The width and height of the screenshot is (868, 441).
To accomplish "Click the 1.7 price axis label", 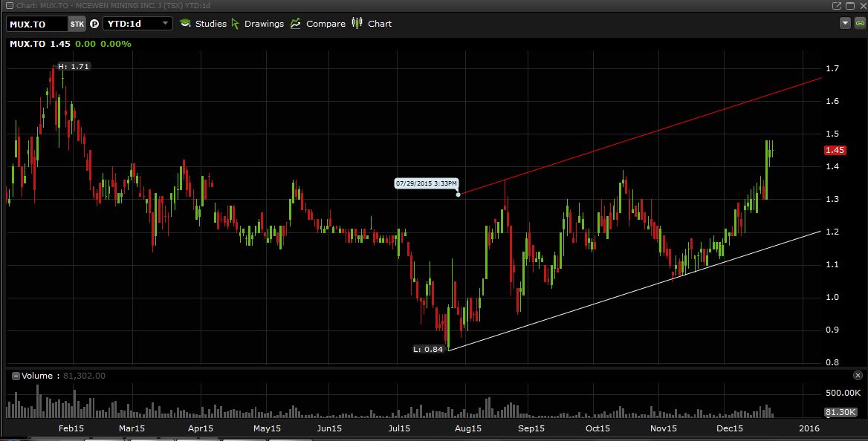I will (x=832, y=68).
